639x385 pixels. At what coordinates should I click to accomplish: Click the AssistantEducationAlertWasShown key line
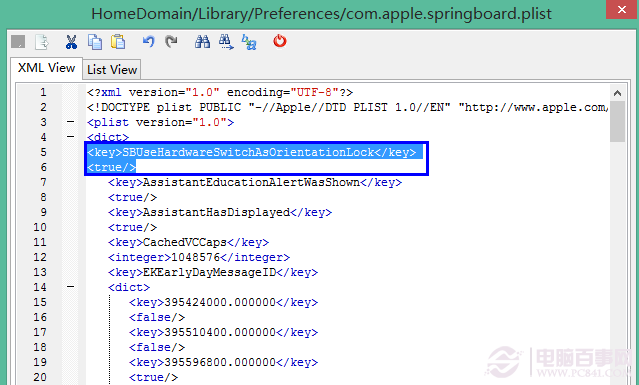pos(255,182)
